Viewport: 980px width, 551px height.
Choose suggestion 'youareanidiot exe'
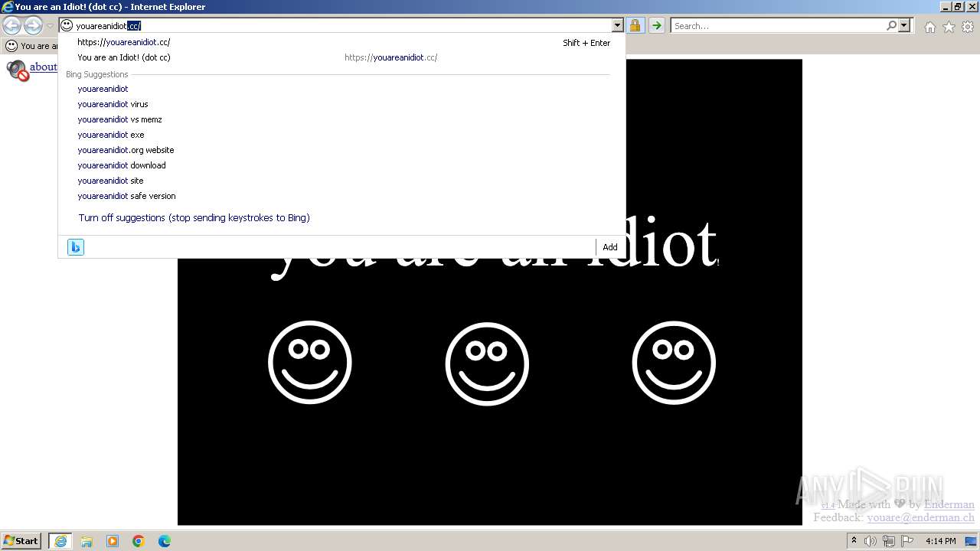pos(111,135)
